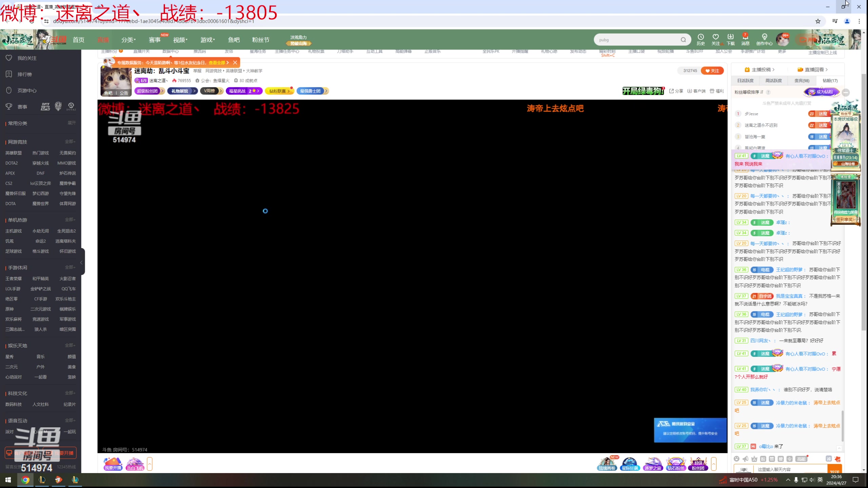Switch to the 周活跃度 tab
The image size is (868, 488).
point(773,81)
